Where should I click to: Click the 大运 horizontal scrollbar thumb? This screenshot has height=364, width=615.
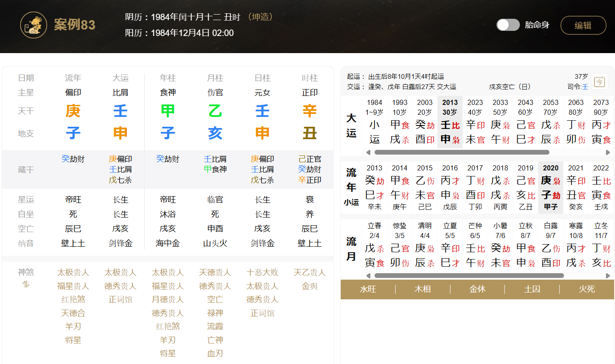click(462, 152)
